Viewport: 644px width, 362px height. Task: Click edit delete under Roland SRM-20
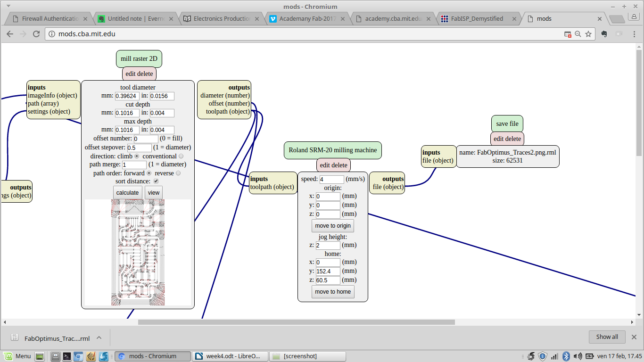point(333,165)
